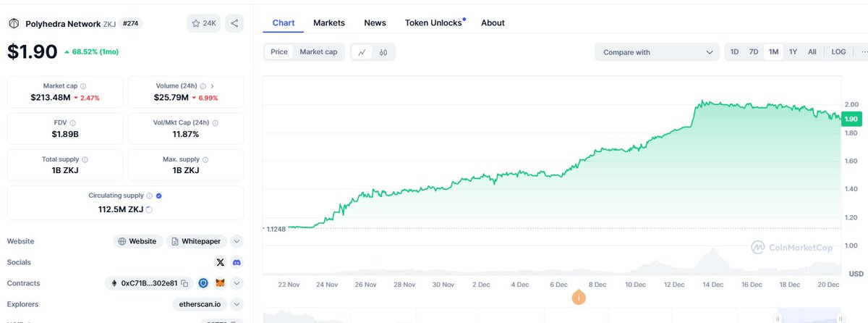
Task: Open the About tab
Action: 493,22
